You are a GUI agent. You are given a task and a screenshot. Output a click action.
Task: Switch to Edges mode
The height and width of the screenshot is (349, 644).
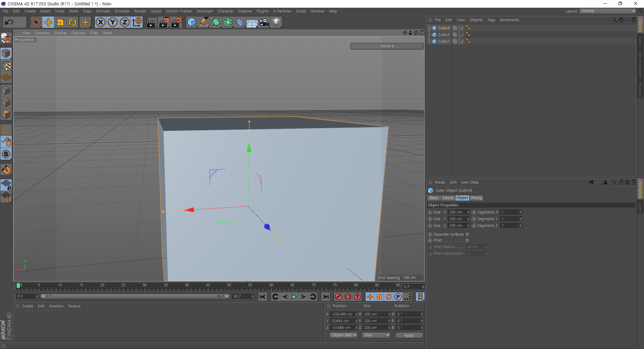pyautogui.click(x=6, y=102)
